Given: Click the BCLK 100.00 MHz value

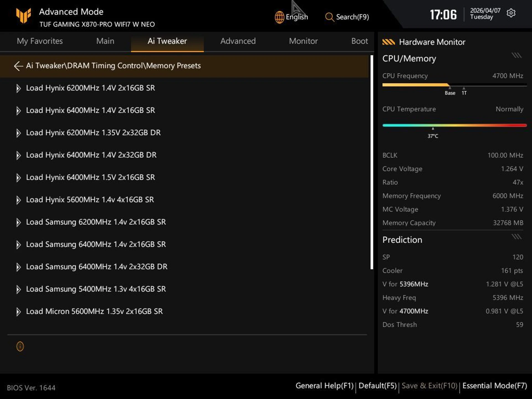Looking at the screenshot, I should pyautogui.click(x=505, y=155).
